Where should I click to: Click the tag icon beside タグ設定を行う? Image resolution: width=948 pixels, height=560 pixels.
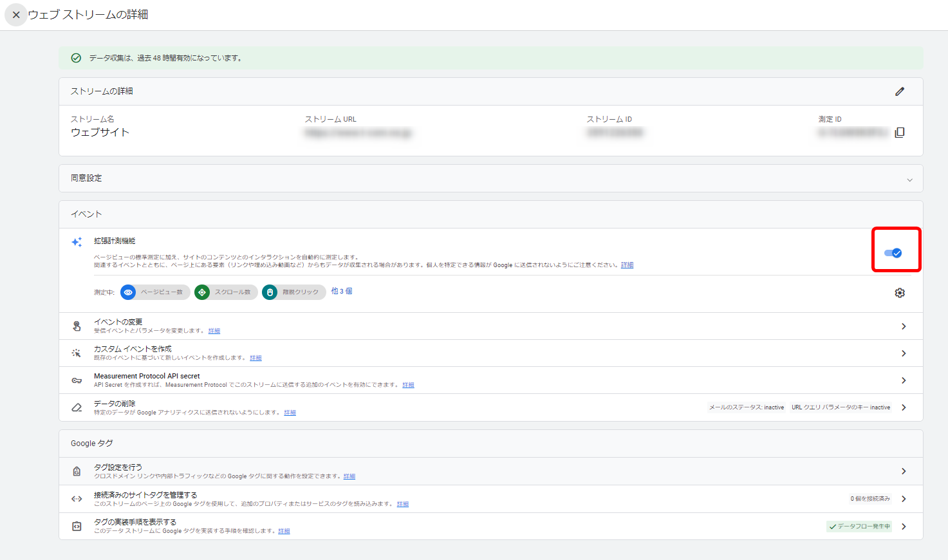click(77, 471)
